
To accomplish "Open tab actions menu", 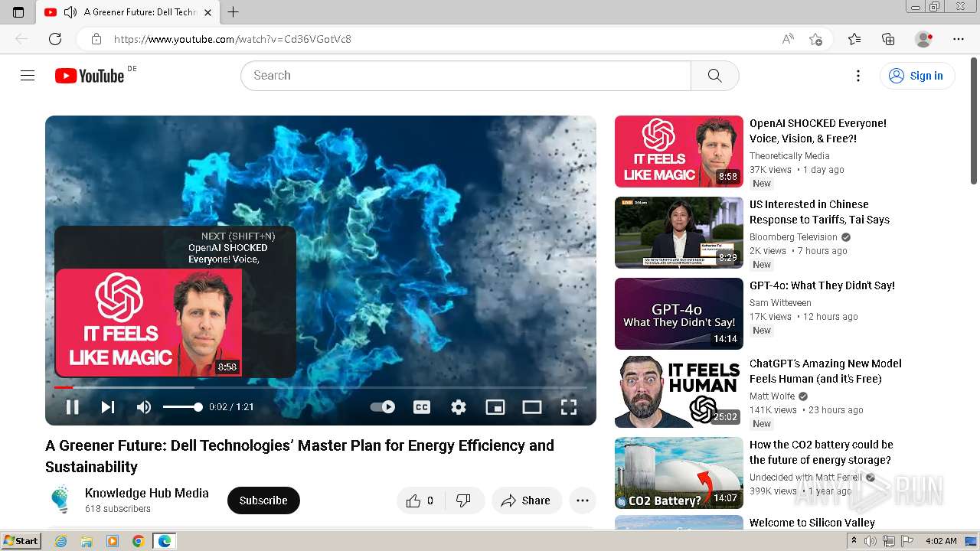I will coord(18,12).
